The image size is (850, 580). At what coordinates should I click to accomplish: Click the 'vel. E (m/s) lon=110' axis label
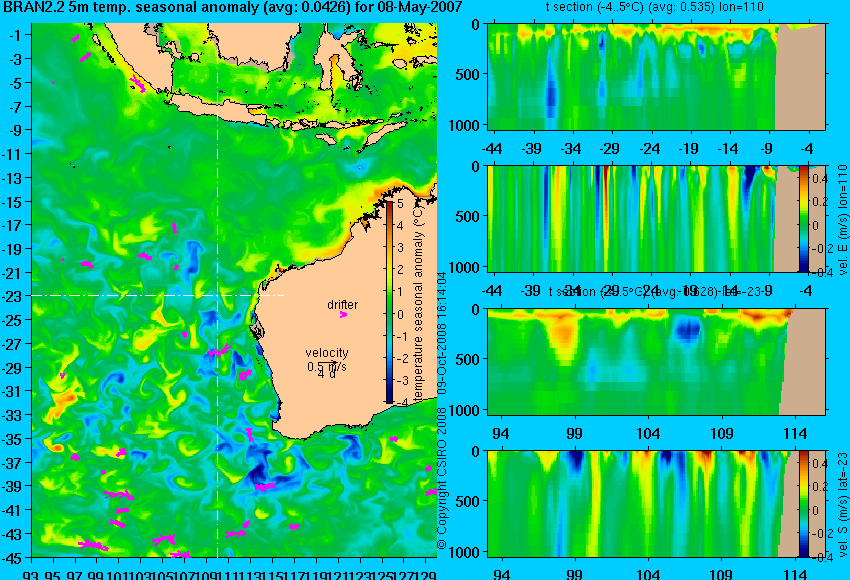point(843,220)
